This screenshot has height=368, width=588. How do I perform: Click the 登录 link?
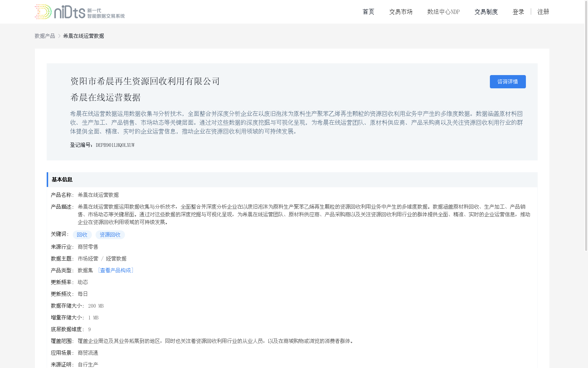pyautogui.click(x=518, y=12)
